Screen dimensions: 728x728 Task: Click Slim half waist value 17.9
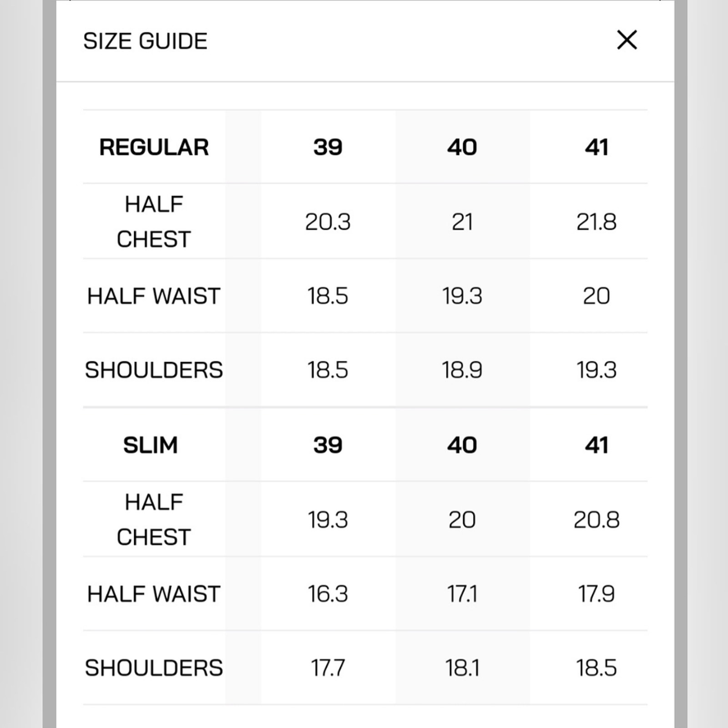597,594
